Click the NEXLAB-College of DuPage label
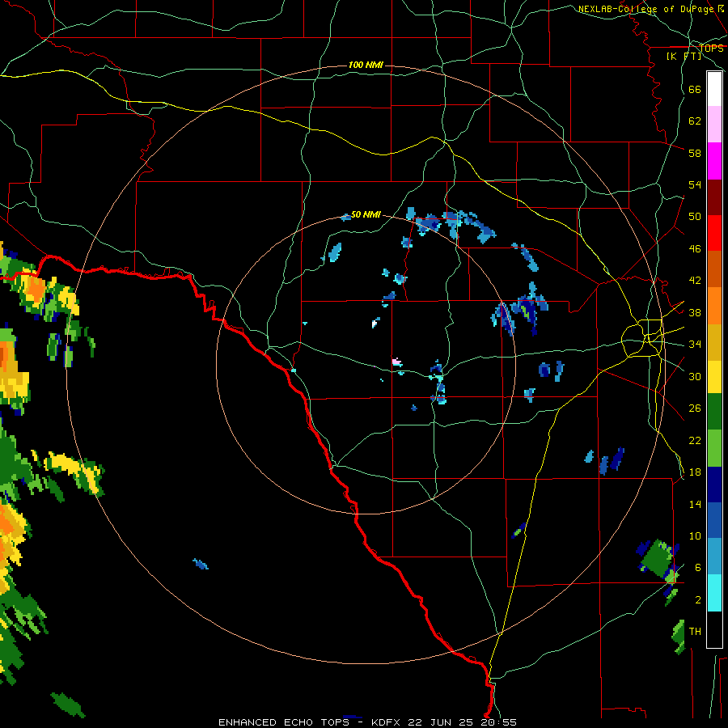Viewport: 728px width, 728px height. (x=645, y=9)
